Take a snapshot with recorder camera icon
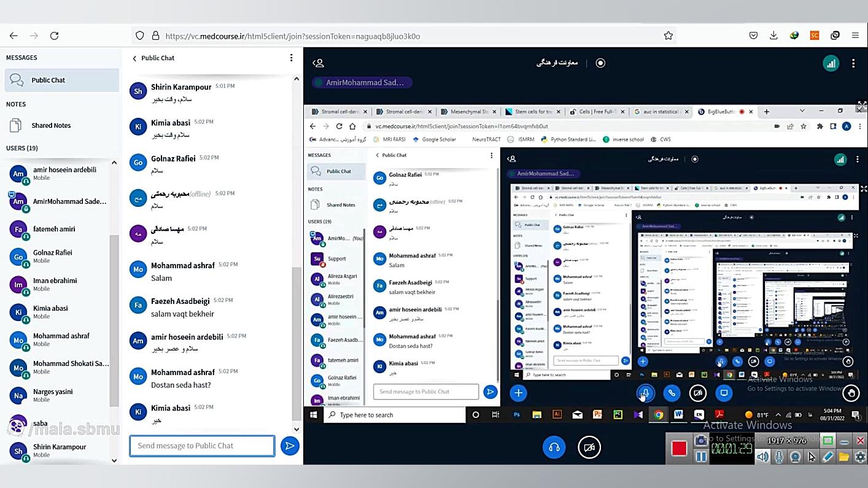This screenshot has width=868, height=488. coord(701,440)
